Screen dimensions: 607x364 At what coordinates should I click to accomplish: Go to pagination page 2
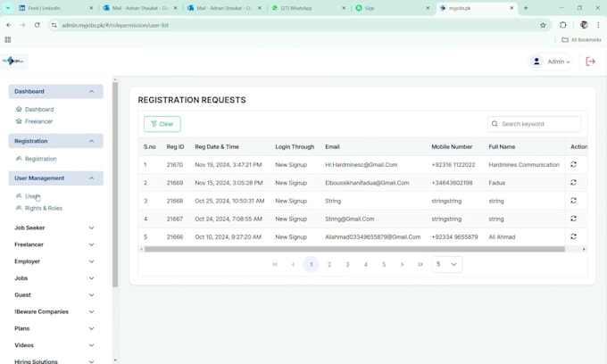(329, 265)
